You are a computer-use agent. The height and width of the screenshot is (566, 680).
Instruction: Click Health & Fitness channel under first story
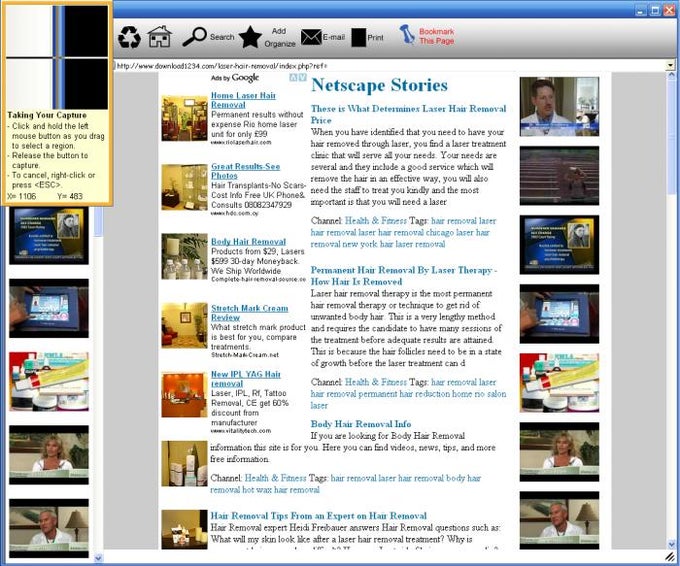pyautogui.click(x=376, y=220)
